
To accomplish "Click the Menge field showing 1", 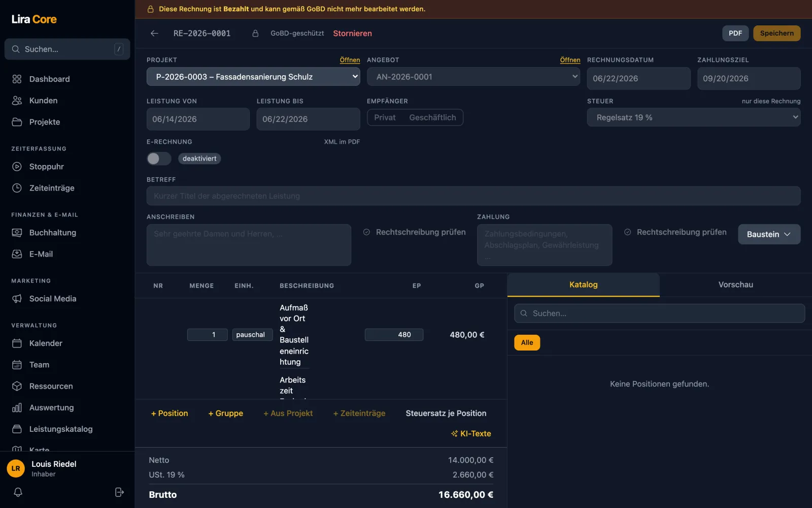I will 207,335.
